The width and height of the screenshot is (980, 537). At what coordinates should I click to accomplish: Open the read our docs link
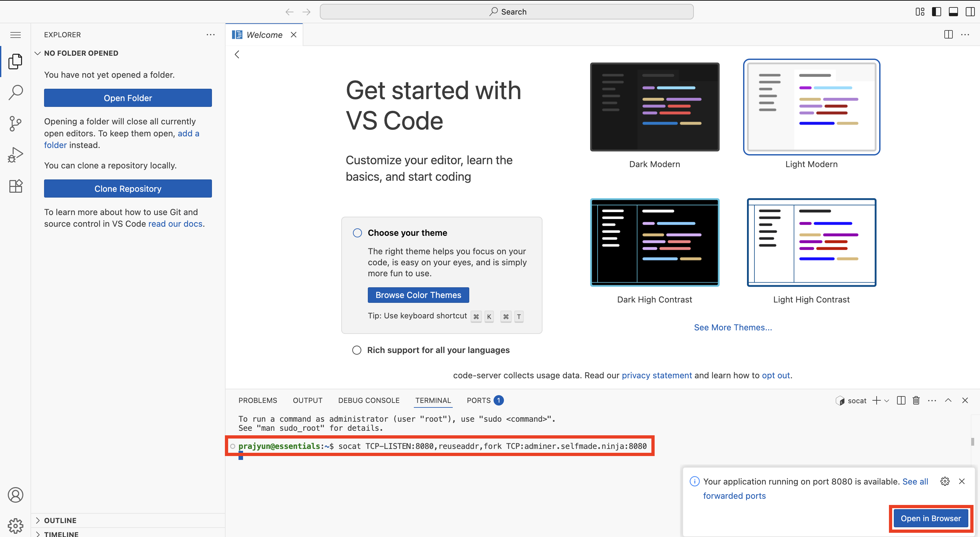tap(175, 224)
